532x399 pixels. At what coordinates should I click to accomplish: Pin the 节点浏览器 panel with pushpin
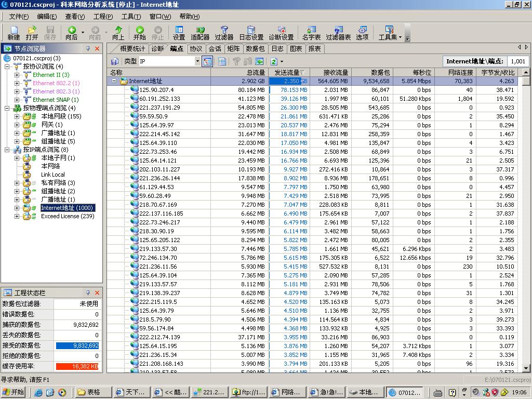coord(88,48)
